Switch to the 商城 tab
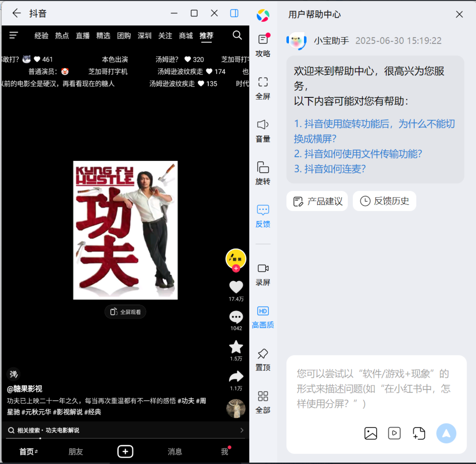 186,36
